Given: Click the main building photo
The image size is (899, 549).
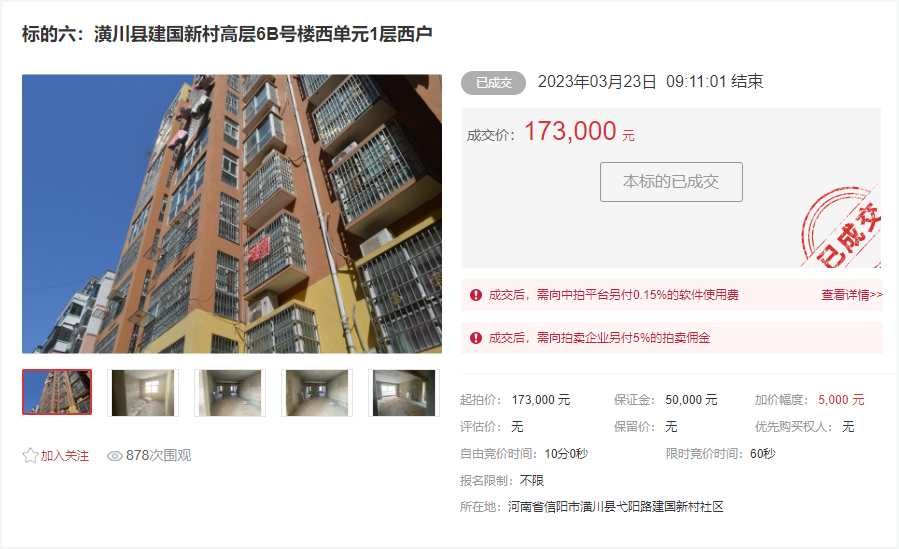Looking at the screenshot, I should 232,214.
